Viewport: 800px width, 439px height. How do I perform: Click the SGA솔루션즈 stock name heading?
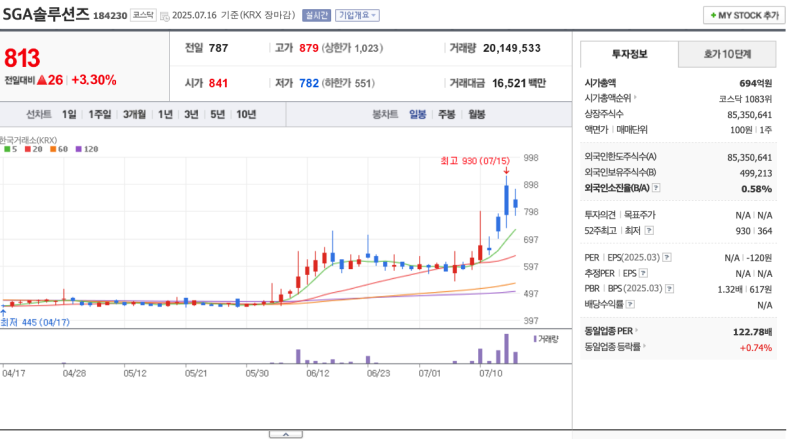(x=46, y=14)
